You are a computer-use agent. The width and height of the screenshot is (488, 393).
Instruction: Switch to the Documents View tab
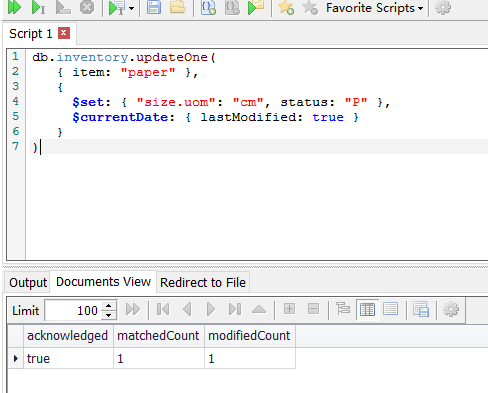(x=103, y=282)
